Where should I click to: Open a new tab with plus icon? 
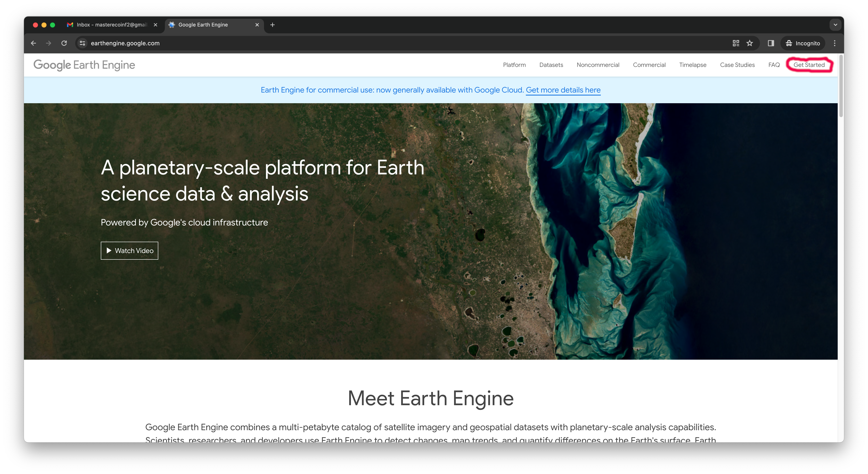tap(272, 25)
